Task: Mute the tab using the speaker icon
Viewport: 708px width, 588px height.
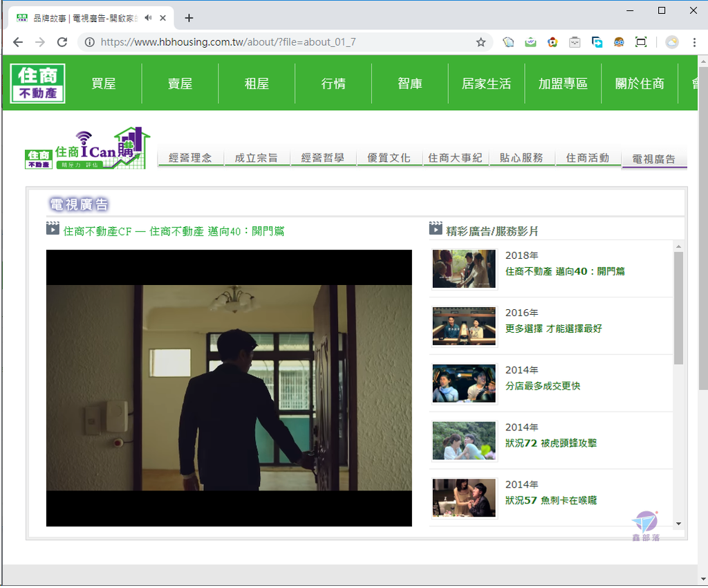Action: (x=148, y=17)
